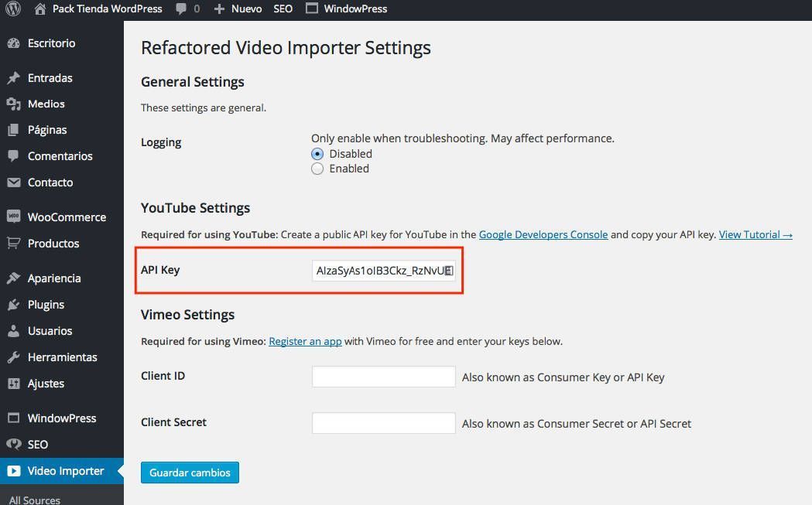The width and height of the screenshot is (812, 505).
Task: Click the SEO icon in sidebar
Action: coord(13,444)
